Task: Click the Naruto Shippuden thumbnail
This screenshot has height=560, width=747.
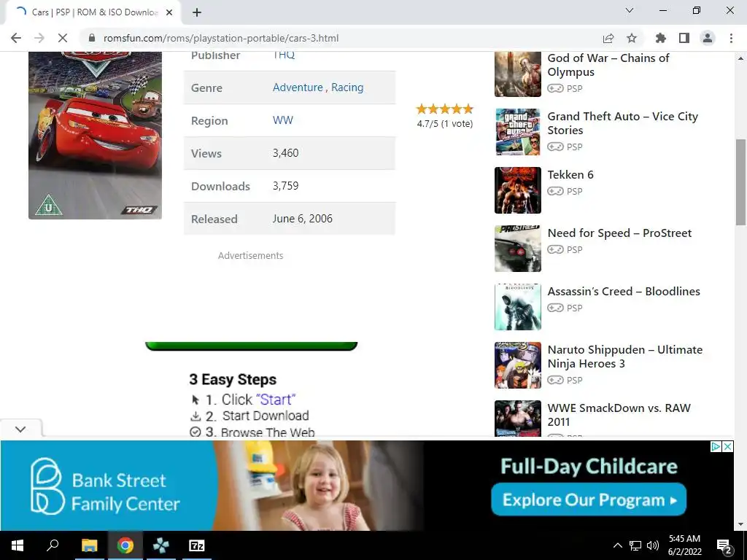Action: (518, 365)
